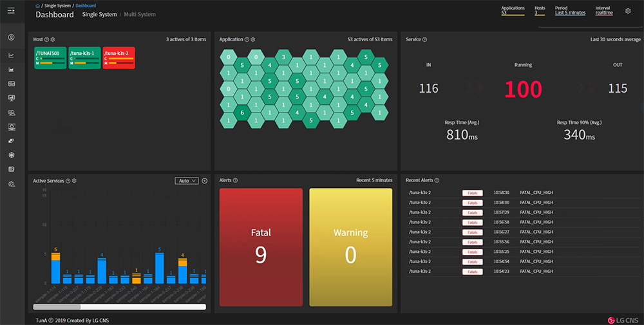
Task: Collapse the sidebar with the hamburger menu icon
Action: click(x=11, y=11)
